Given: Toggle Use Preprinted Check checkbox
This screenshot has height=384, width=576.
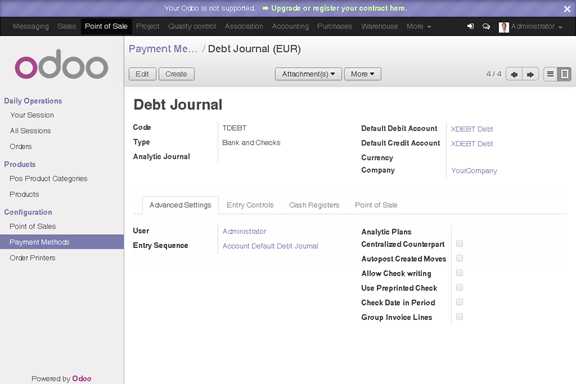Looking at the screenshot, I should (459, 287).
